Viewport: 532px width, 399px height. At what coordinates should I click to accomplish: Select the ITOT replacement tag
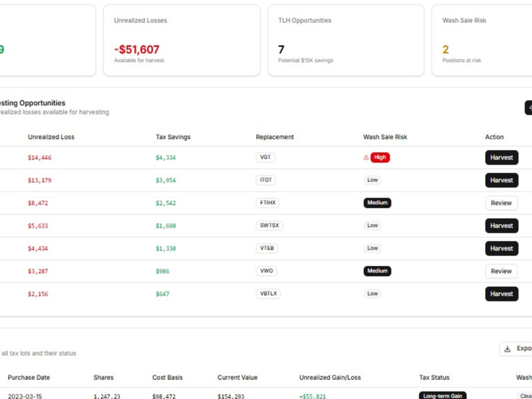265,180
